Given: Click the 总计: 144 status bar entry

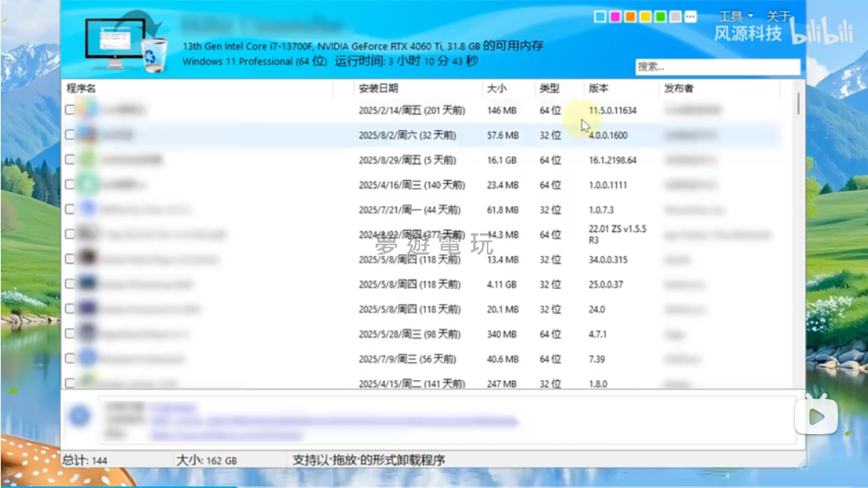Looking at the screenshot, I should [x=85, y=459].
